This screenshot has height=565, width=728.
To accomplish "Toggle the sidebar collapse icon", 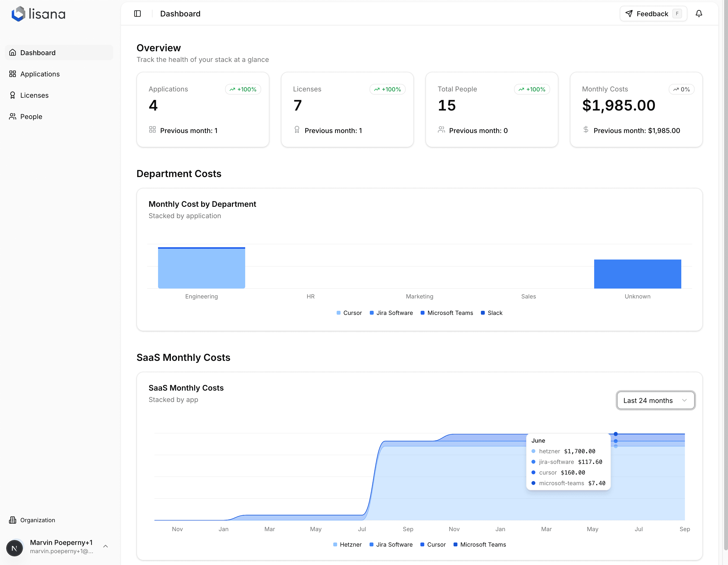I will click(137, 14).
